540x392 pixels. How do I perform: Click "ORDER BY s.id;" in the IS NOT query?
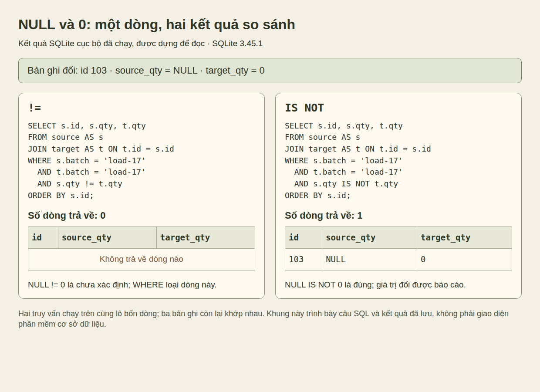318,196
